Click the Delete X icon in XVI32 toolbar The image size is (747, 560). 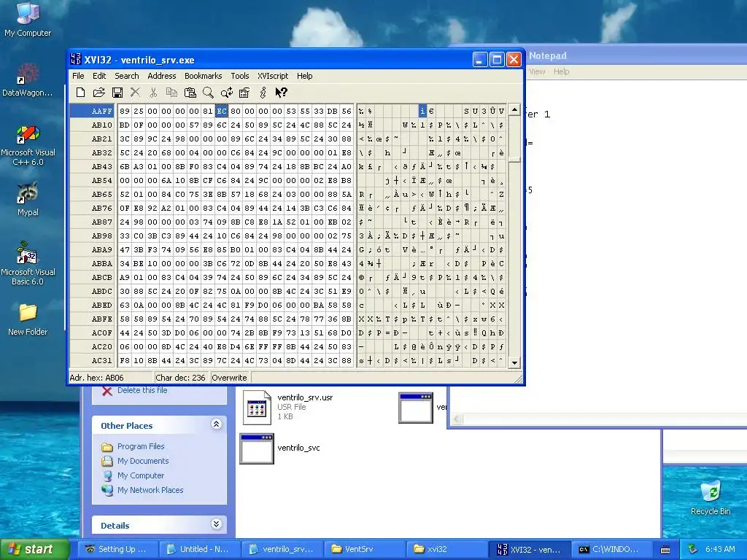coord(135,93)
